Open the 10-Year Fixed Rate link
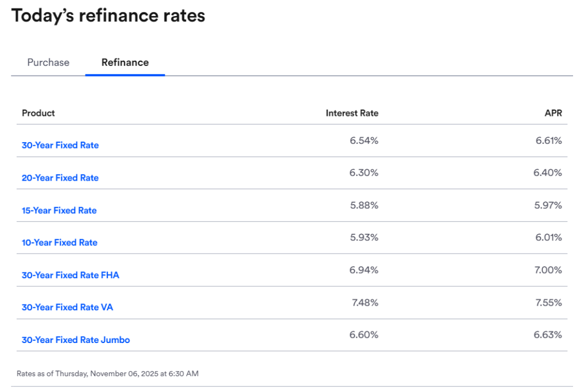588x390 pixels. [59, 242]
